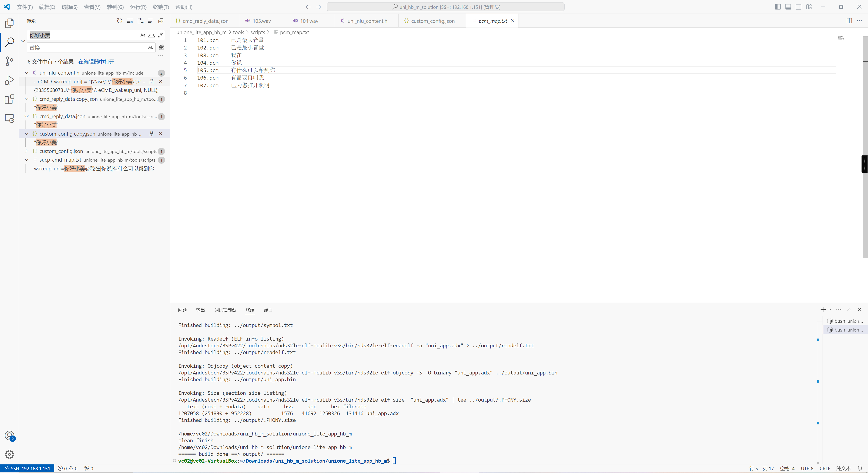Toggle Match Whole Word in search
Viewport: 868px width, 473px height.
[x=152, y=35]
